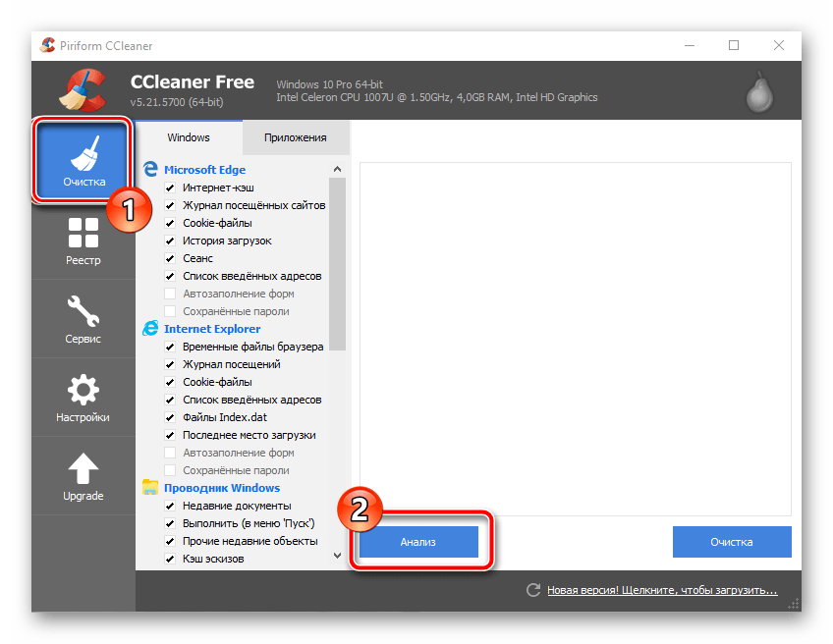Click the Piriform pear icon
The image size is (833, 644).
[759, 92]
